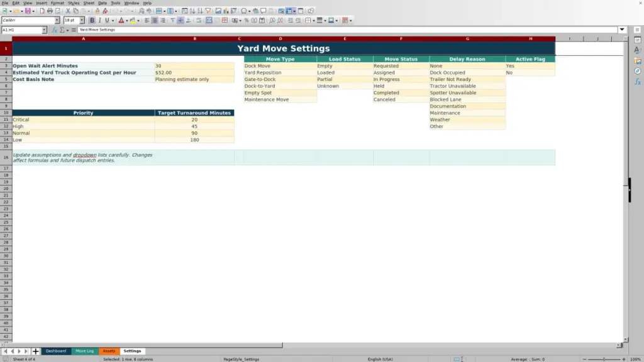Switch to the Assets sheet tab
The width and height of the screenshot is (644, 362).
coord(109,351)
